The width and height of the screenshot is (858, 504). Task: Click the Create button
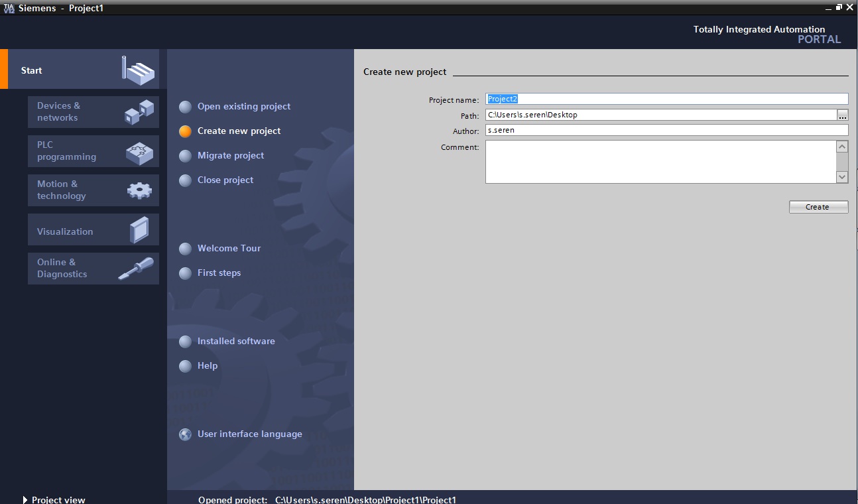click(x=818, y=207)
